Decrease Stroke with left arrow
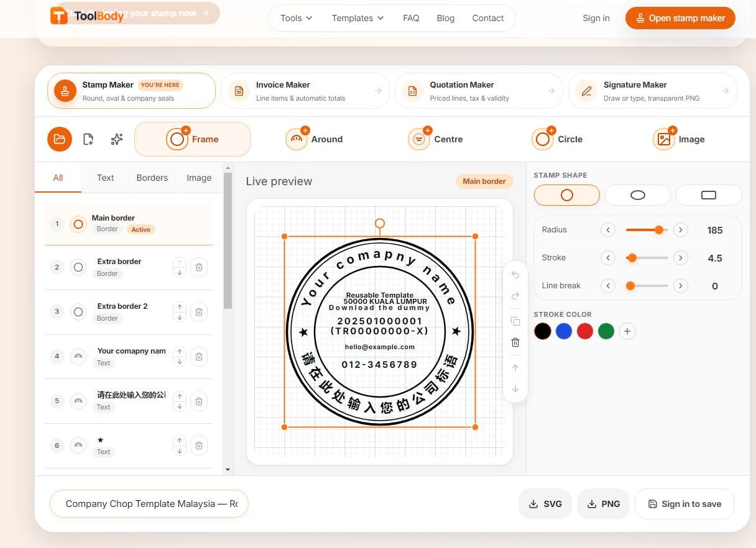756x548 pixels. tap(608, 258)
